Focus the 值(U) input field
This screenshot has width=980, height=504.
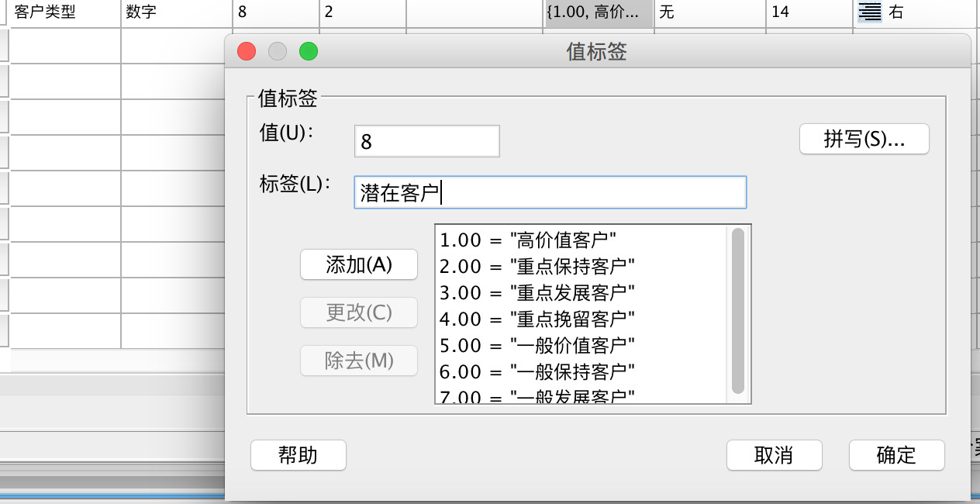(x=426, y=141)
